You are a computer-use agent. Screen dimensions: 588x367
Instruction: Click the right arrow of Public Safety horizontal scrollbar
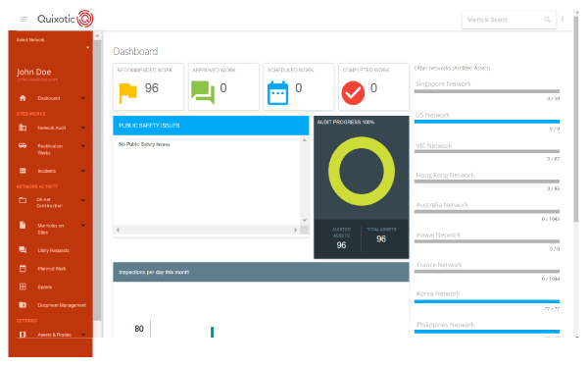click(x=296, y=230)
